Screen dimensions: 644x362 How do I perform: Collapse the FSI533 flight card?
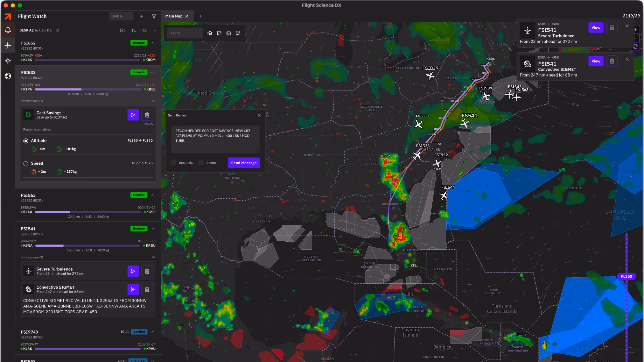pyautogui.click(x=153, y=72)
